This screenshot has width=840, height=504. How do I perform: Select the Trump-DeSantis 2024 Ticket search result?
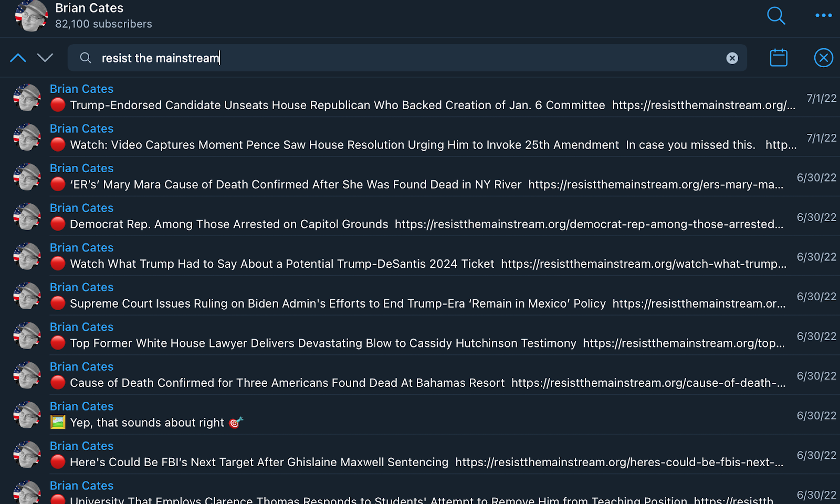367,264
